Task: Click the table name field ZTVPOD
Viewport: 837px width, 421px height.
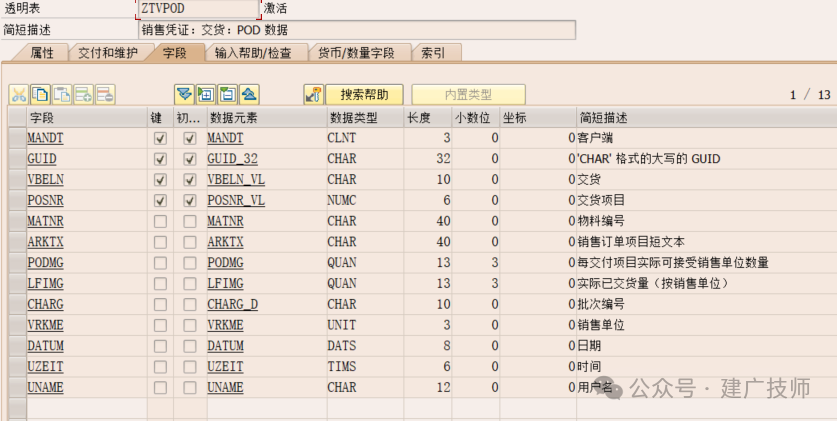Action: [x=200, y=9]
